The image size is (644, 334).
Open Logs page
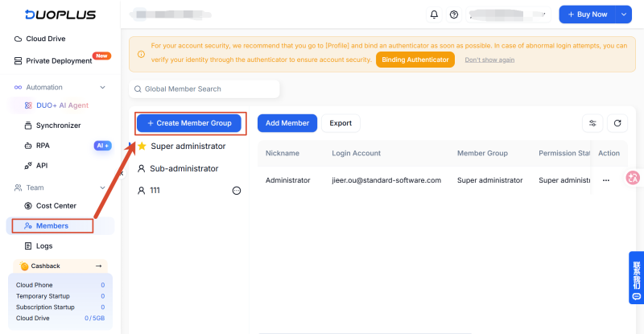tap(39, 246)
